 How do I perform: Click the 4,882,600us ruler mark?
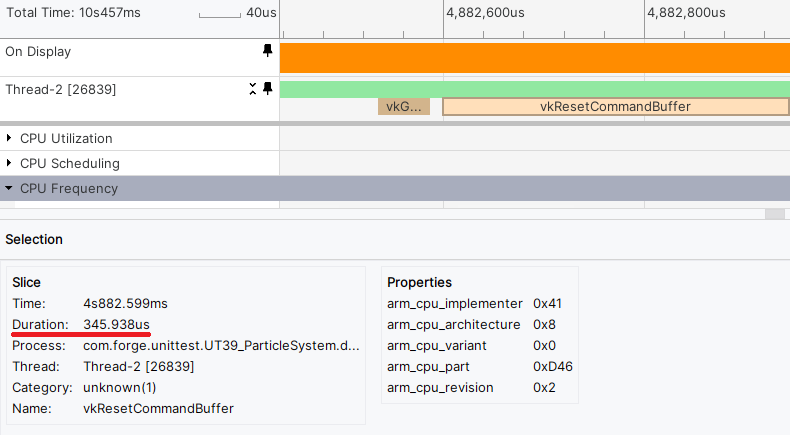(485, 13)
